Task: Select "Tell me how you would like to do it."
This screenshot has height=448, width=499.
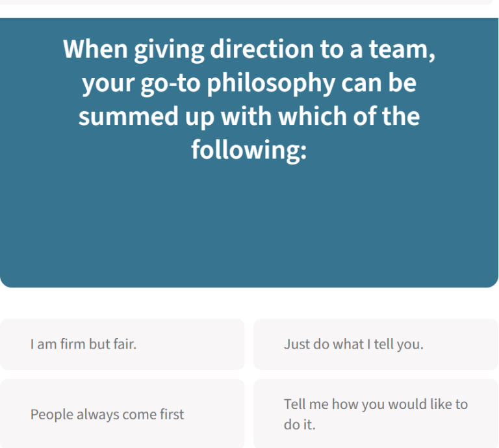Action: click(x=376, y=414)
